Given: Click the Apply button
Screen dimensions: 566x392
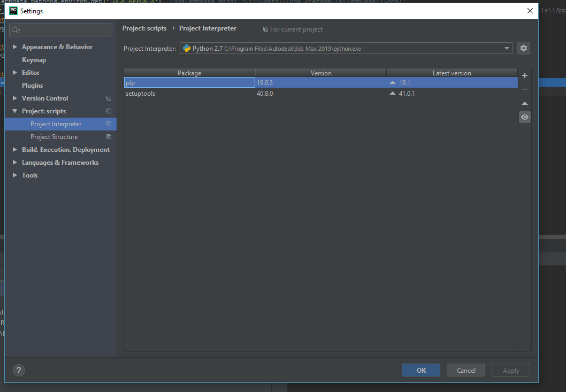Looking at the screenshot, I should (x=511, y=371).
